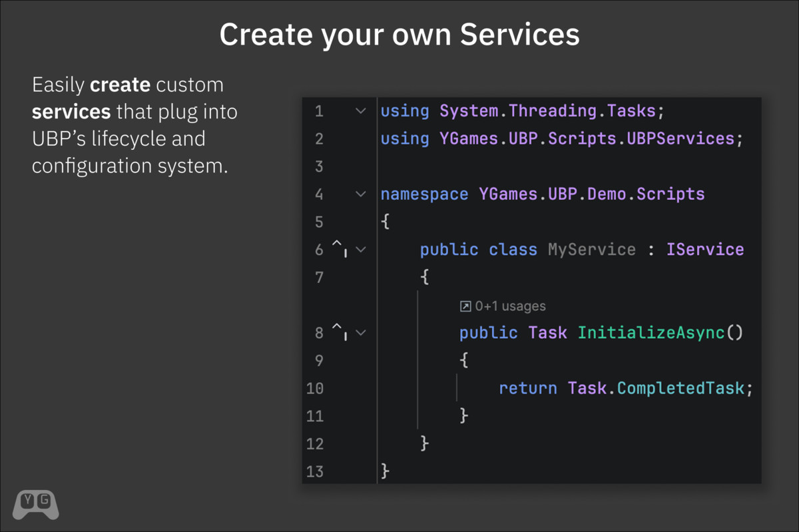Viewport: 799px width, 532px height.
Task: Click the small arrow icon before '0+1 usages'
Action: [x=465, y=306]
